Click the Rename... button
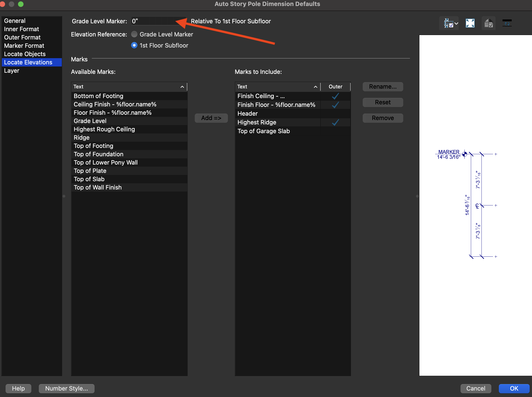532x397 pixels. (x=383, y=87)
